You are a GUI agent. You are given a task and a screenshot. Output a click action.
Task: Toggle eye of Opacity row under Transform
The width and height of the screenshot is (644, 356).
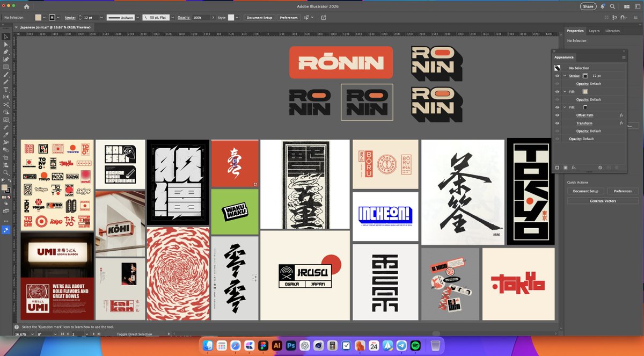[x=558, y=131]
